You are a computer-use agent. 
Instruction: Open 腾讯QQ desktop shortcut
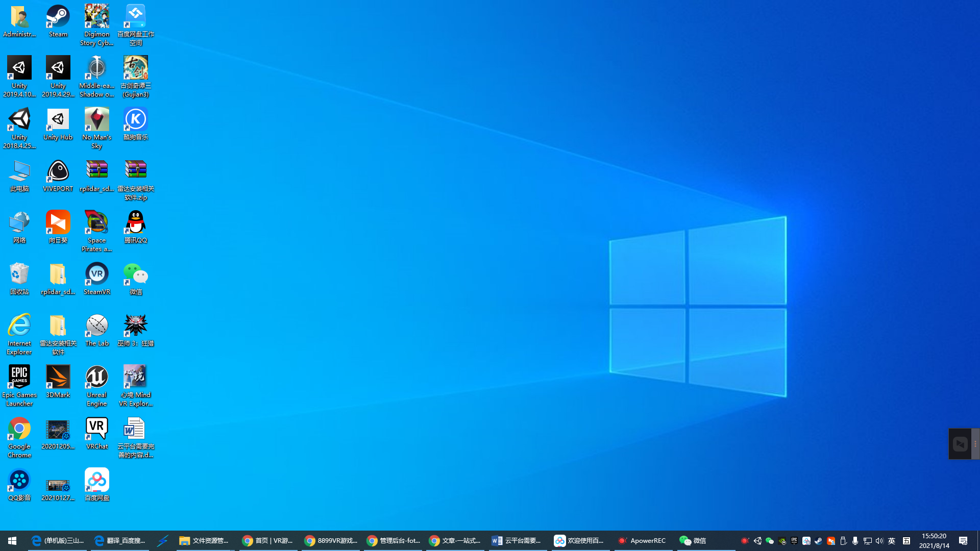click(135, 228)
